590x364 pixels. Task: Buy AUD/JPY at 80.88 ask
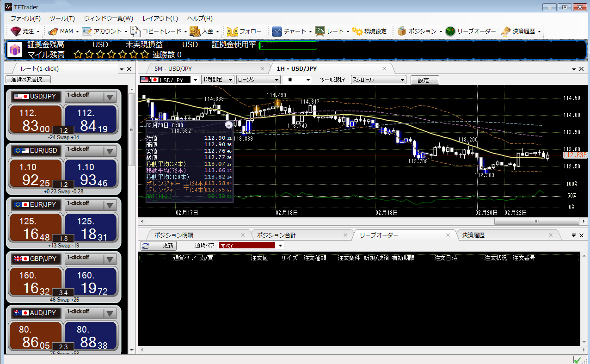click(x=91, y=336)
